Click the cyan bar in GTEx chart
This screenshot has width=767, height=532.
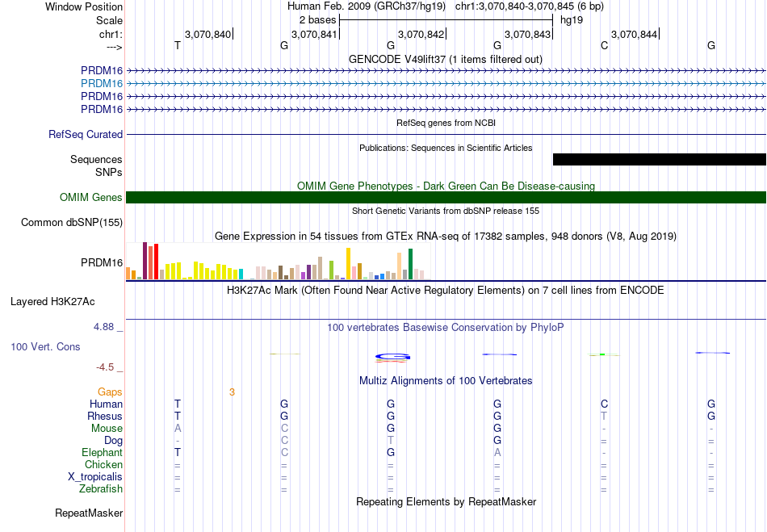(x=241, y=274)
